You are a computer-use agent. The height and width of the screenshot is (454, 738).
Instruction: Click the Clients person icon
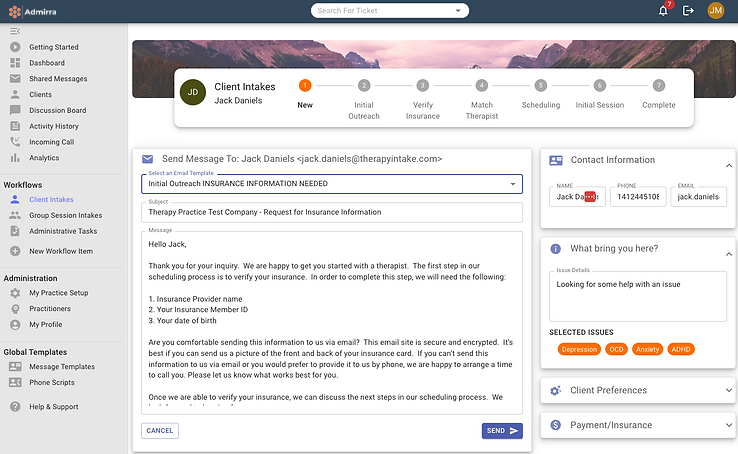(x=15, y=94)
